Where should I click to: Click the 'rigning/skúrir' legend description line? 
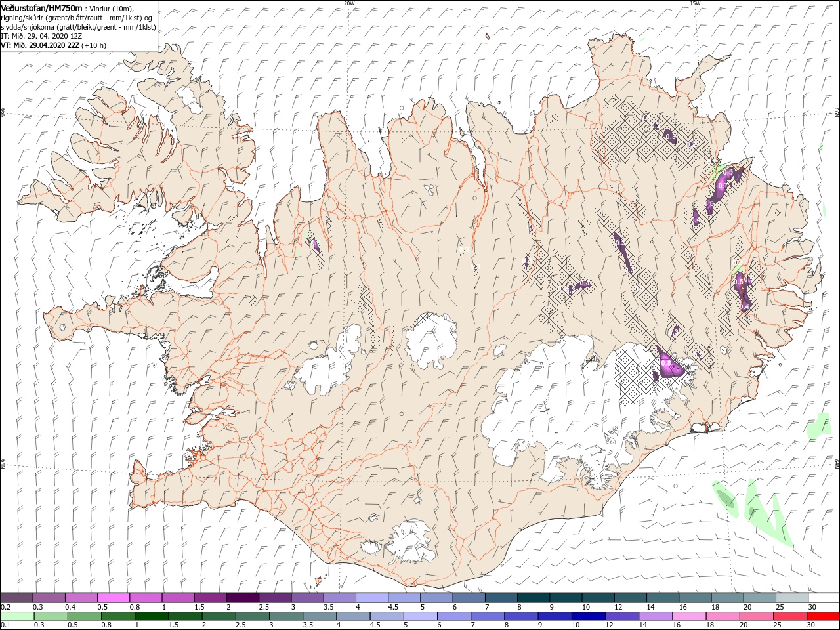tap(76, 17)
